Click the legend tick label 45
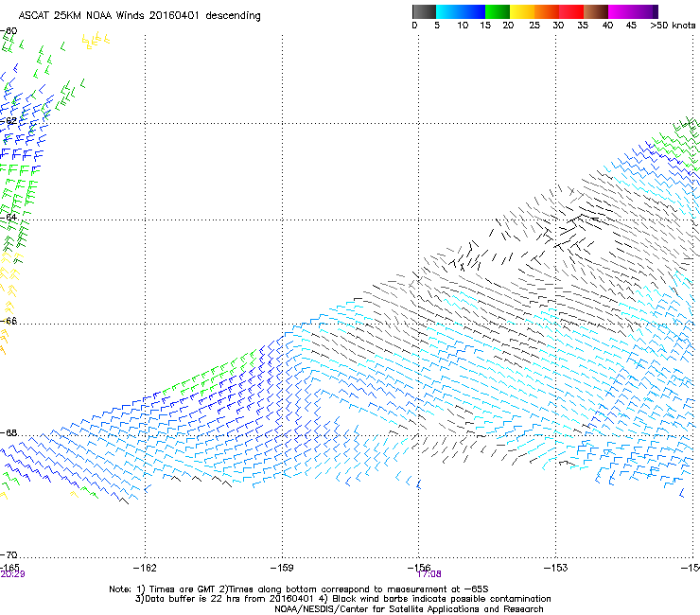 click(631, 26)
